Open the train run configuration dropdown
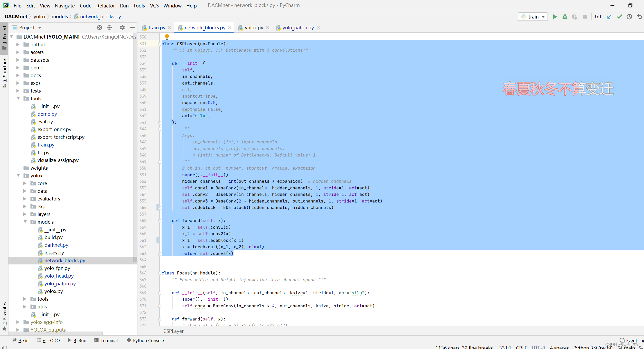The width and height of the screenshot is (644, 349). (x=533, y=17)
